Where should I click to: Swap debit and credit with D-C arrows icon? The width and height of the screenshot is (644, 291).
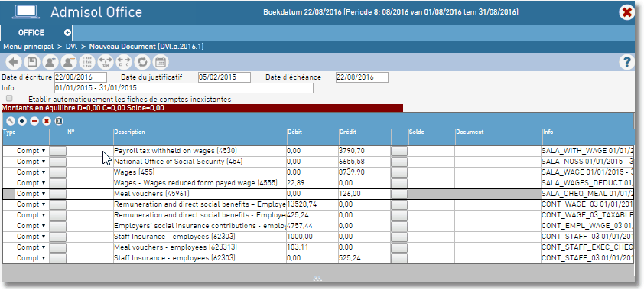(x=124, y=63)
